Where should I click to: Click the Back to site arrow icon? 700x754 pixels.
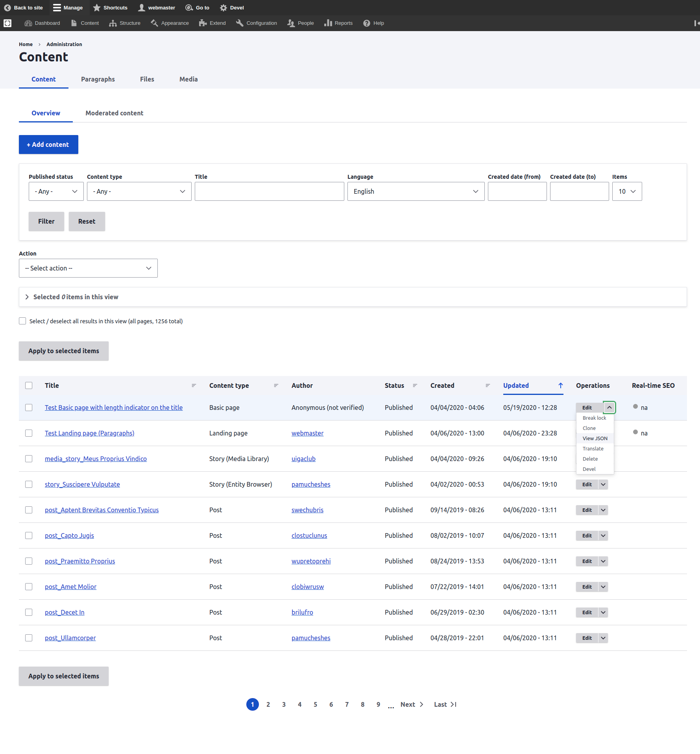tap(7, 7)
